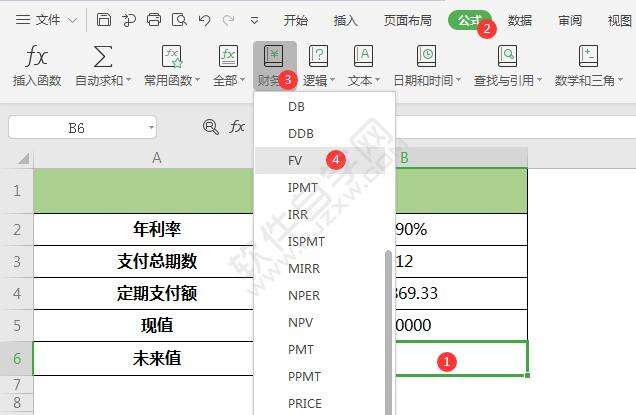Click the 插入函数 fx icon
The image size is (636, 415).
tap(37, 56)
